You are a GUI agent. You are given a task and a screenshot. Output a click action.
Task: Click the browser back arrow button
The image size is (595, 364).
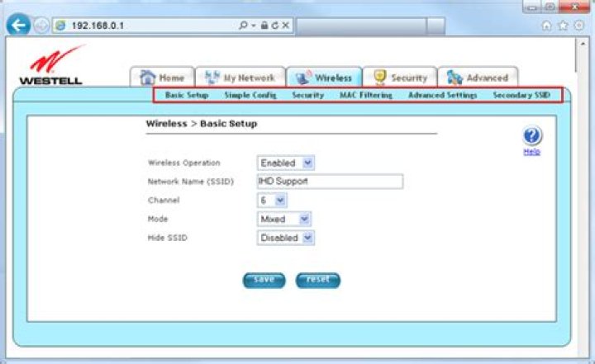click(x=18, y=26)
